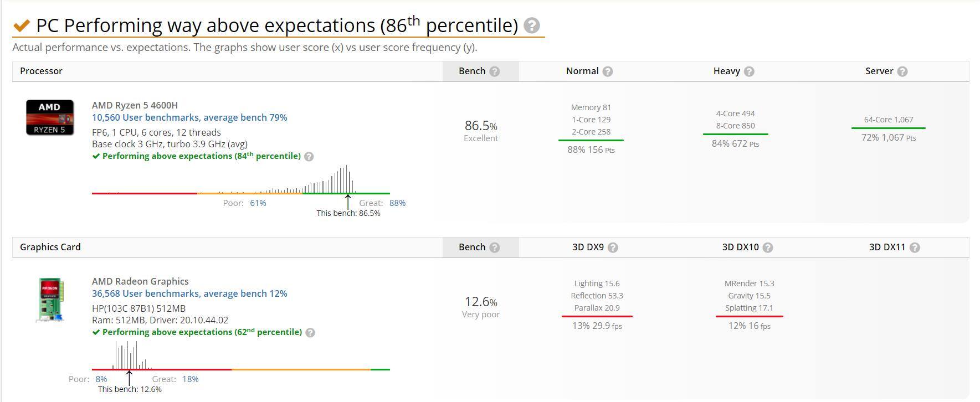Click the AMD Ryzen 5 processor thumbnail
The width and height of the screenshot is (980, 402).
point(50,117)
